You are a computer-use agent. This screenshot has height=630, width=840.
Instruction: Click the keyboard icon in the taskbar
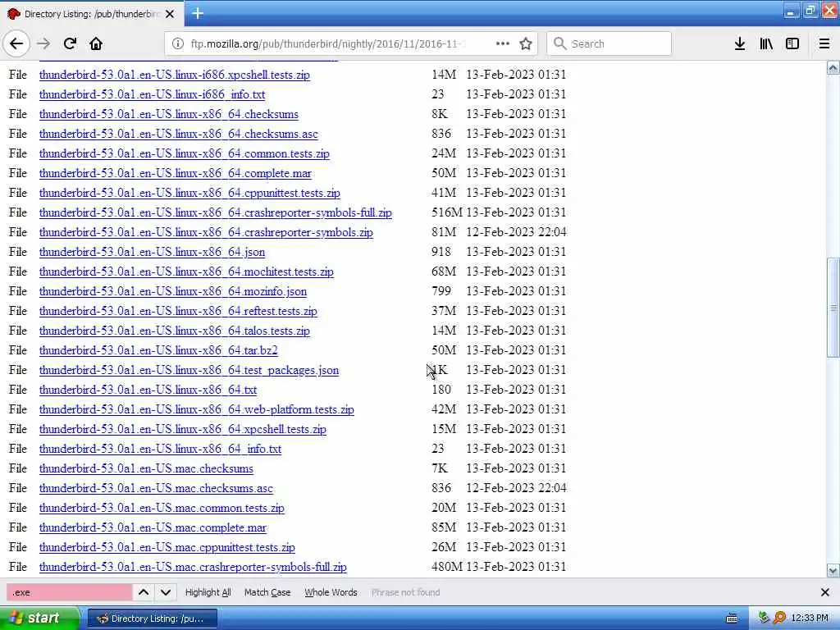click(731, 619)
